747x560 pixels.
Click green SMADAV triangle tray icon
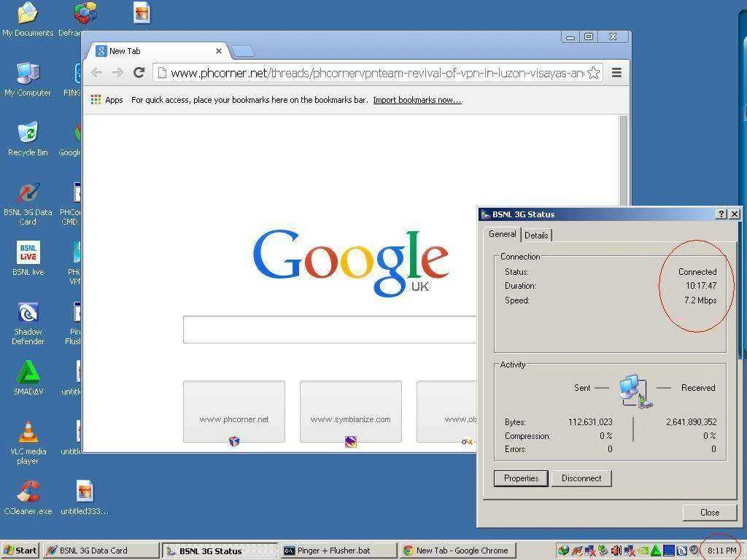[656, 551]
